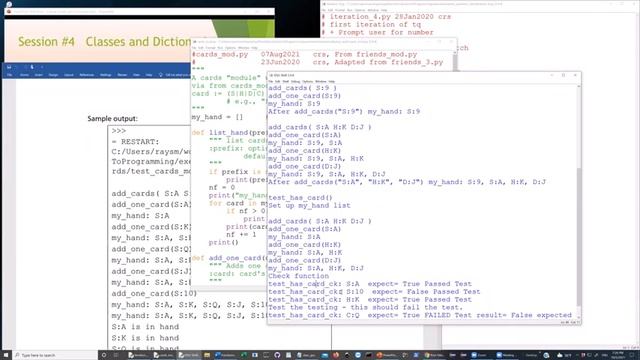The image size is (640, 360).
Task: Click the IDLE Shell vertical scrollbar thumb
Action: coord(578,237)
